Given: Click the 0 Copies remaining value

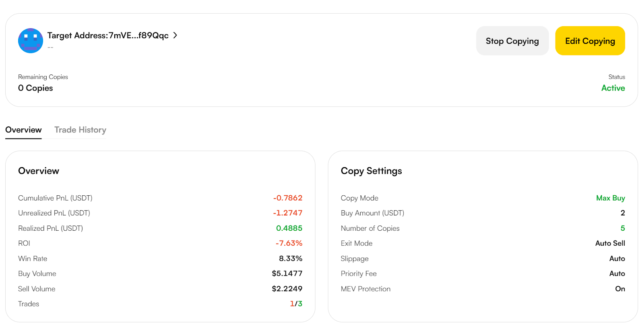Looking at the screenshot, I should 35,88.
